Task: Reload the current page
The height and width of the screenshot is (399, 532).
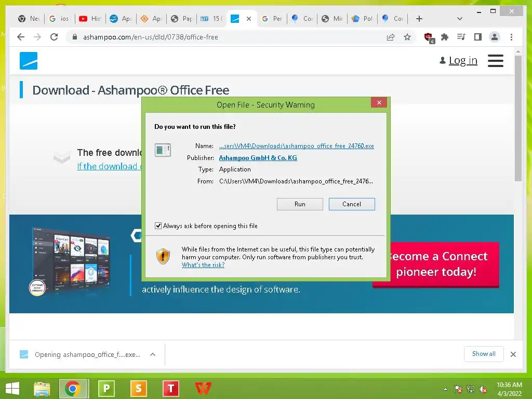Action: tap(54, 37)
